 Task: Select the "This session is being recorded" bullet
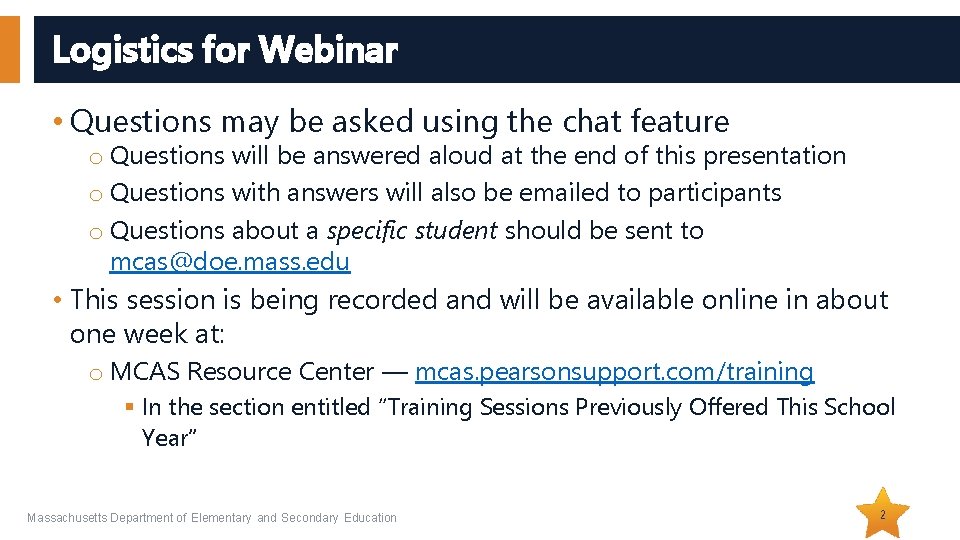[x=478, y=300]
